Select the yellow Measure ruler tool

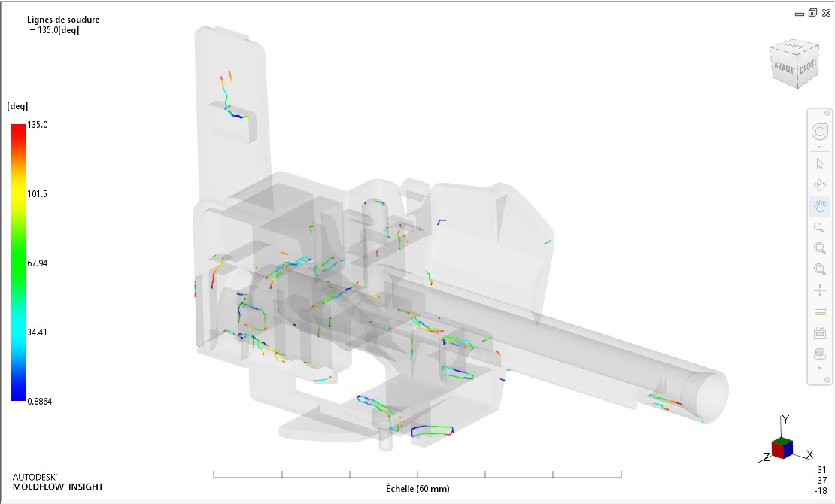[x=819, y=311]
